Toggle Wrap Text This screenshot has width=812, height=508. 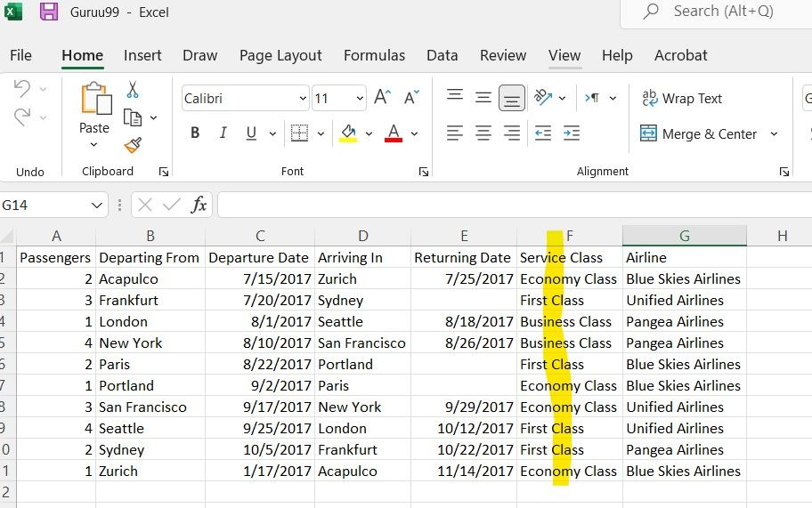(x=682, y=98)
